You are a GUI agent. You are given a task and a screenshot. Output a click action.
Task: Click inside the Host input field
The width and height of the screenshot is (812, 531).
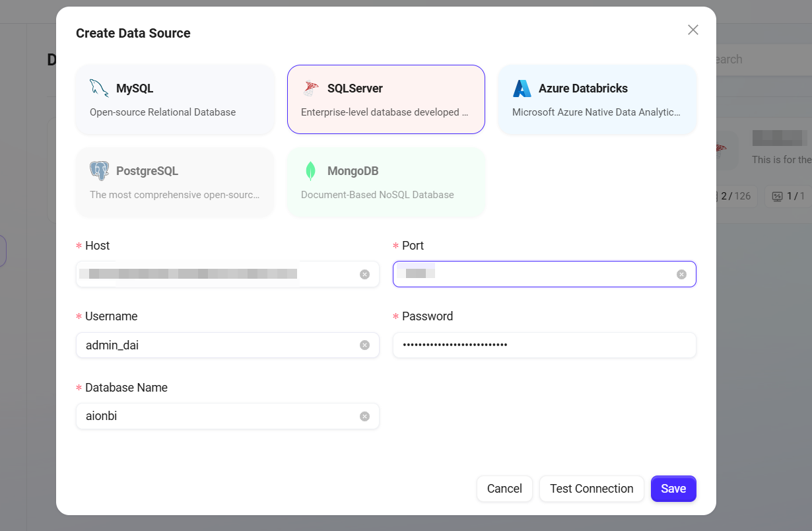click(218, 274)
